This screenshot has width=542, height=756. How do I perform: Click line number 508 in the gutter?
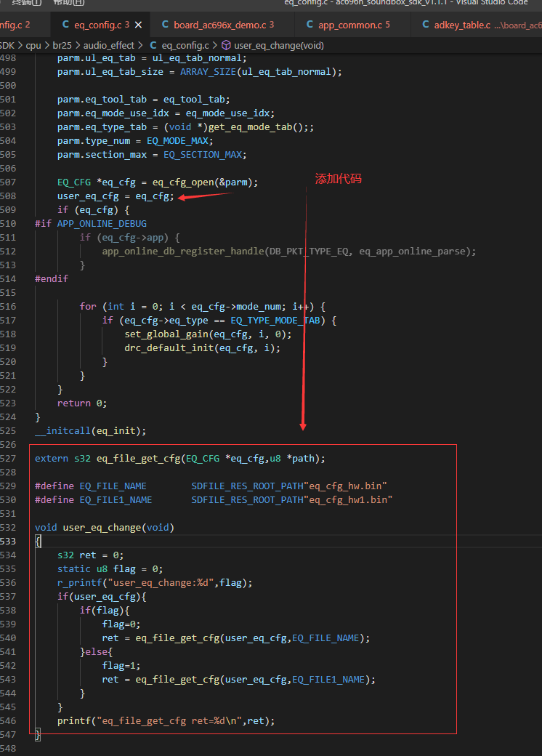pyautogui.click(x=8, y=196)
